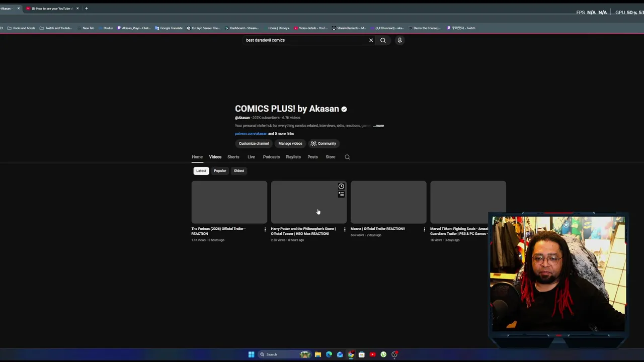Click Manage videos button

click(x=290, y=144)
